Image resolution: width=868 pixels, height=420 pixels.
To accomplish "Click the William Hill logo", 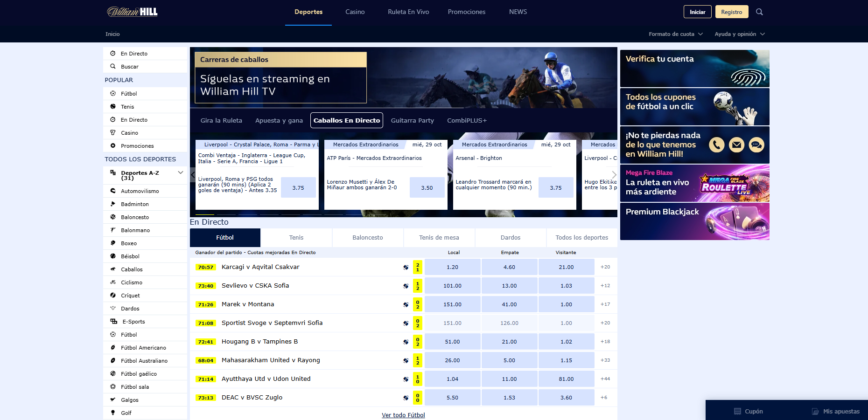I will tap(133, 12).
